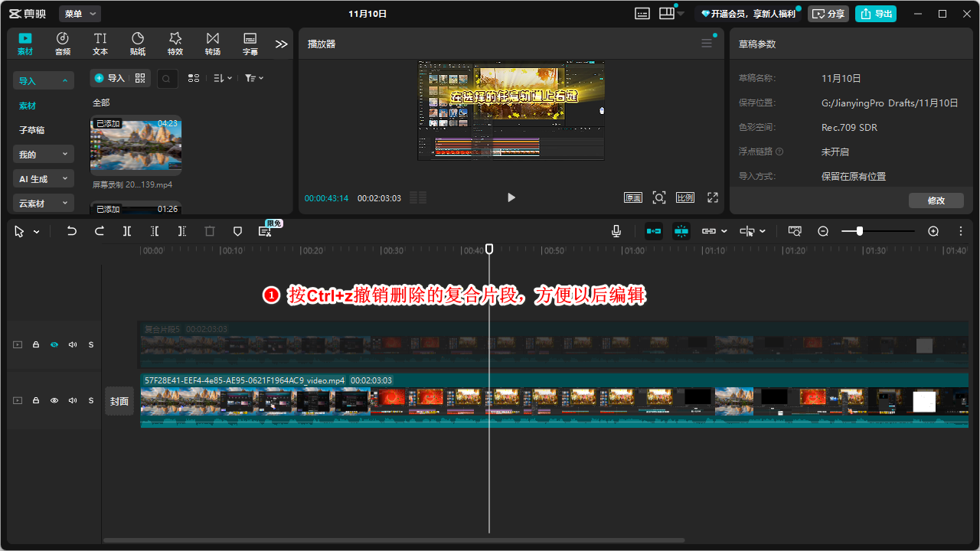Select the split clip tool

127,231
